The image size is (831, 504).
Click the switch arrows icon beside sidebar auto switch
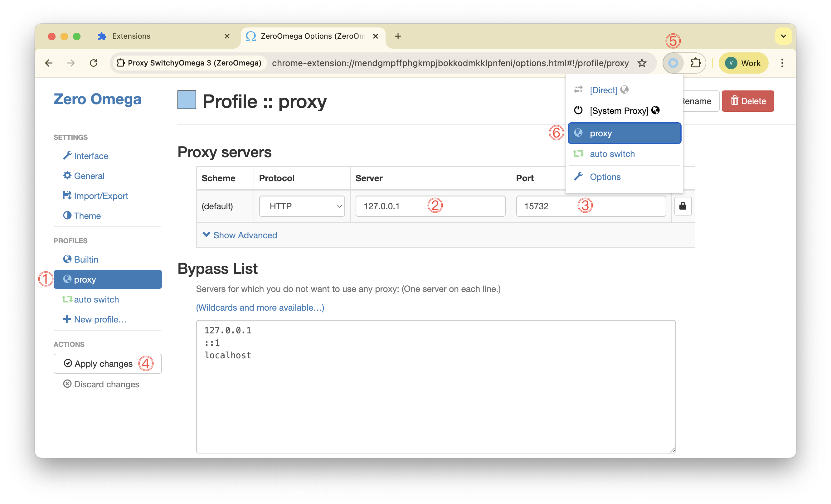[x=67, y=299]
